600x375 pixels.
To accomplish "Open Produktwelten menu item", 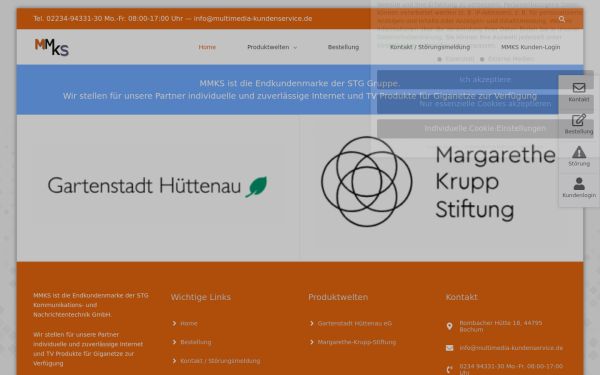I will point(268,47).
